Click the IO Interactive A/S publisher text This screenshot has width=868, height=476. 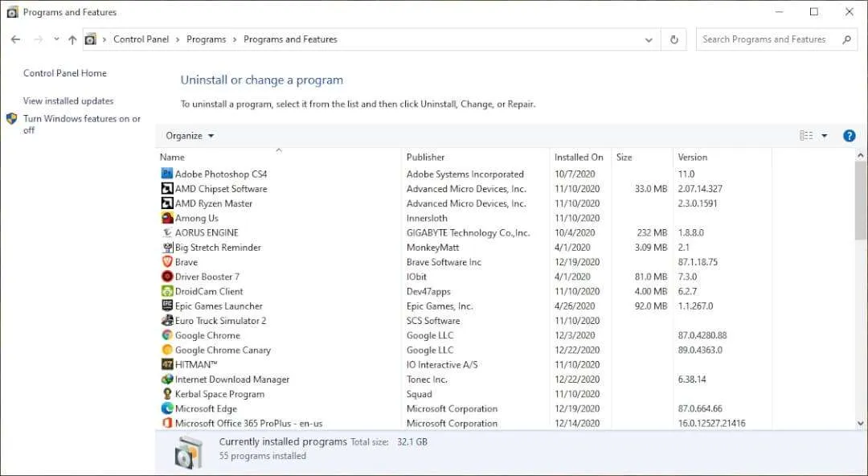click(442, 364)
